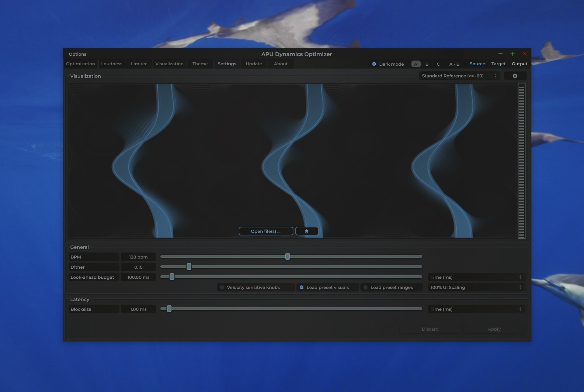Click the BPM label
The height and width of the screenshot is (392, 584).
[x=94, y=257]
